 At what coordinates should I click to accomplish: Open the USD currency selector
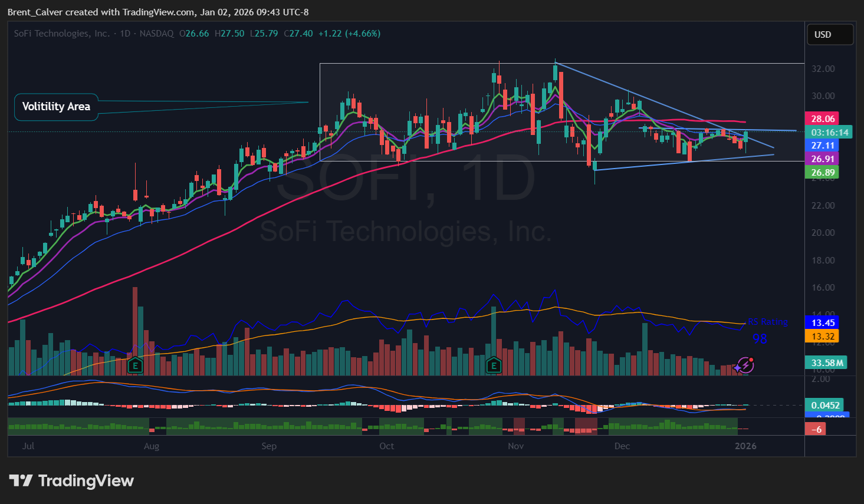[x=830, y=35]
